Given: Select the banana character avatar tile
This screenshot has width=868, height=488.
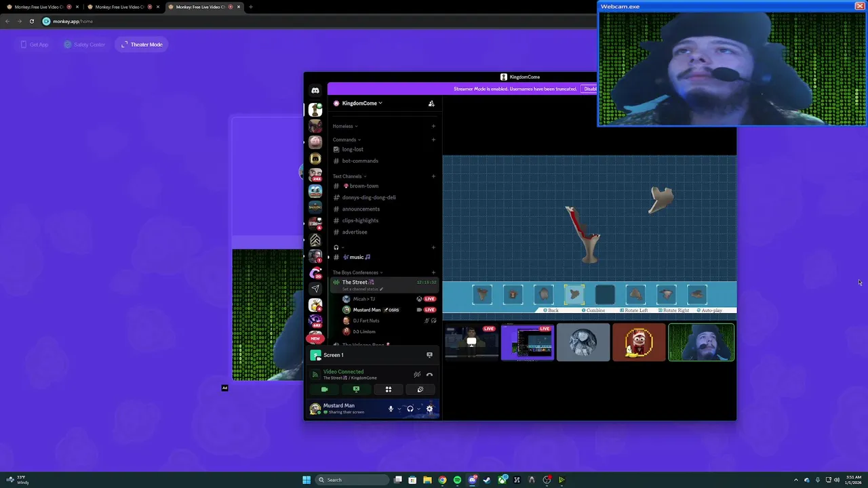Looking at the screenshot, I should [639, 342].
